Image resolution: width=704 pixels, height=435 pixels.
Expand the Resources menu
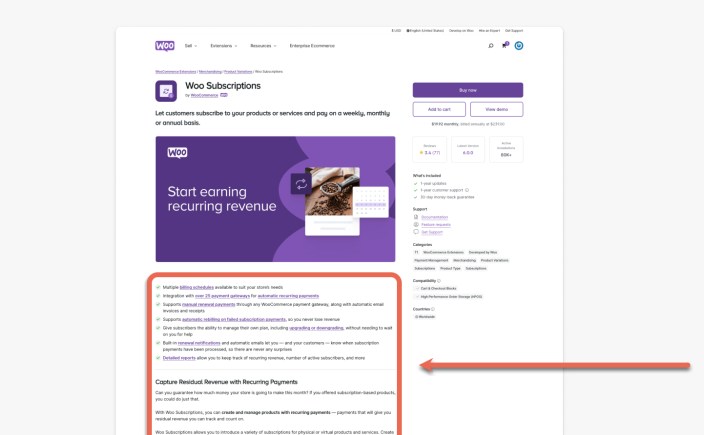pos(263,46)
